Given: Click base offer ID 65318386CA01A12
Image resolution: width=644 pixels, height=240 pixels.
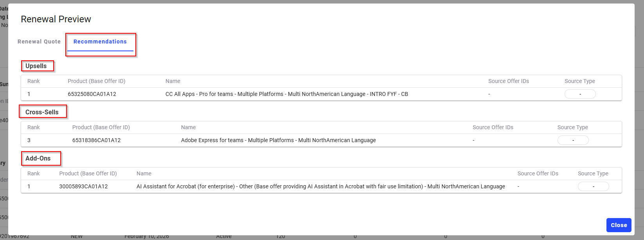Looking at the screenshot, I should (96, 140).
